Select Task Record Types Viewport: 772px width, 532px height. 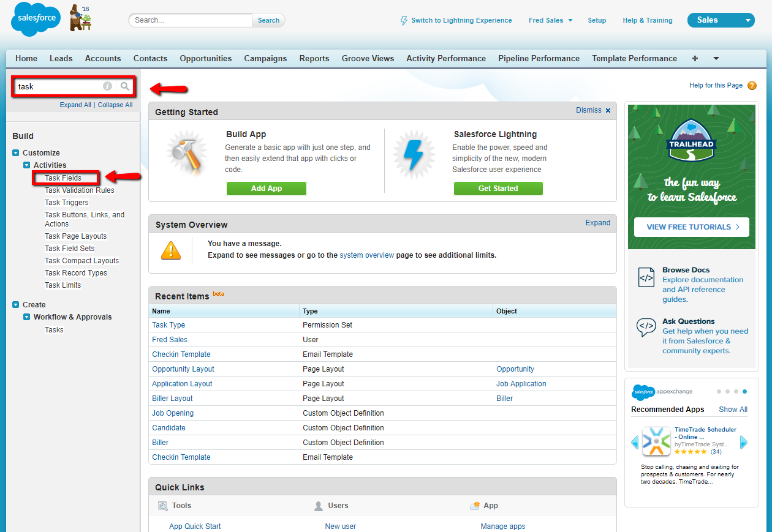76,273
